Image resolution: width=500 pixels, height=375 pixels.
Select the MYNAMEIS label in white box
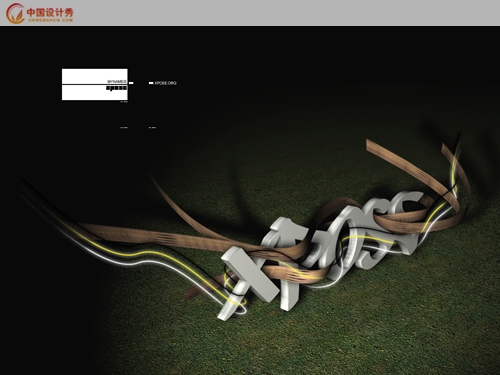tap(117, 81)
